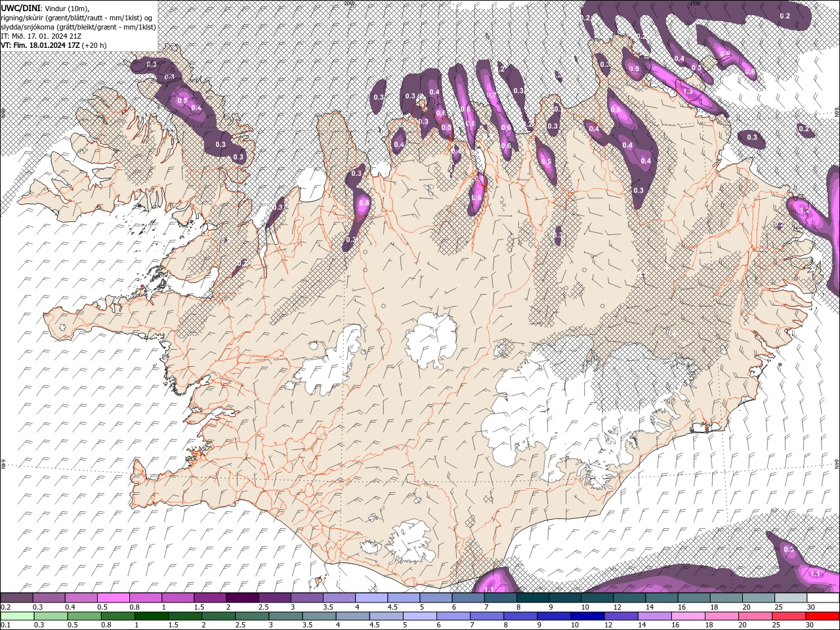
Task: Click the first dark purple swatch in top legend
Action: (x=16, y=598)
